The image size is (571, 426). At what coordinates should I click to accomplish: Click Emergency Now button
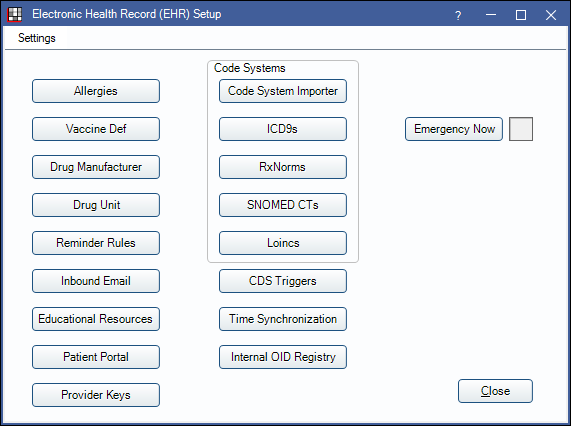454,129
